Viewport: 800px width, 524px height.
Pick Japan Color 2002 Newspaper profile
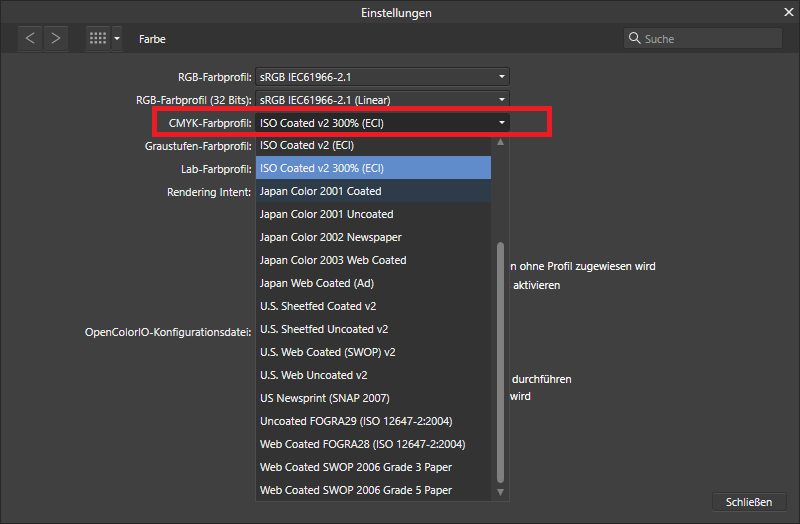pos(373,237)
